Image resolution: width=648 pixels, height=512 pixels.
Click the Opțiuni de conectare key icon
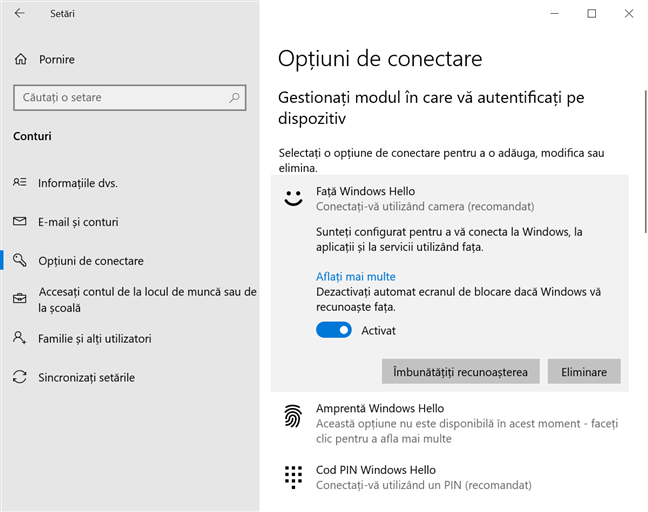[19, 260]
